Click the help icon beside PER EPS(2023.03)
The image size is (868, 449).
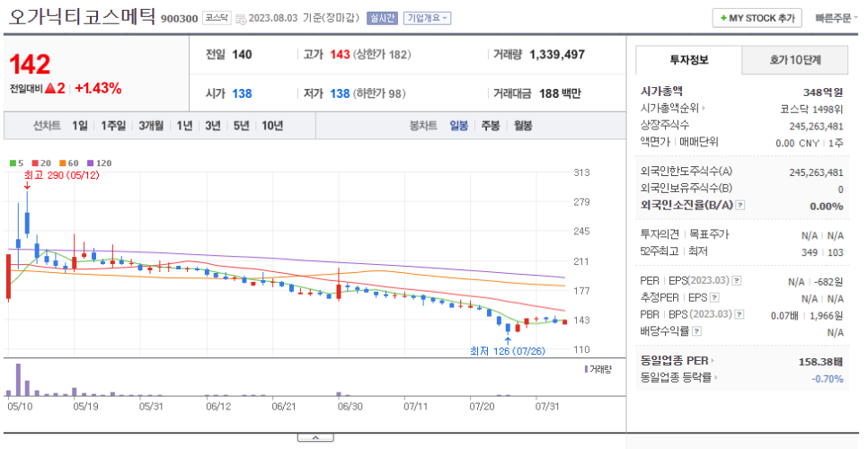pos(736,281)
